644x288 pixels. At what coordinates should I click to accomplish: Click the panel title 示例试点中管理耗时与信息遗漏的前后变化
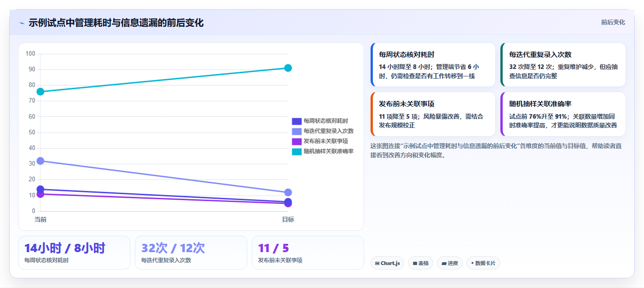coord(116,23)
